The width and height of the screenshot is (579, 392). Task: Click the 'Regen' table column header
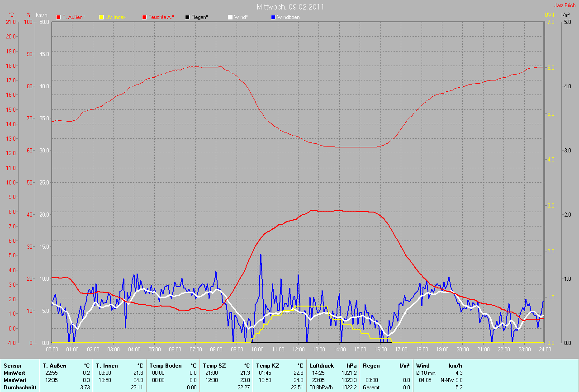pyautogui.click(x=371, y=366)
